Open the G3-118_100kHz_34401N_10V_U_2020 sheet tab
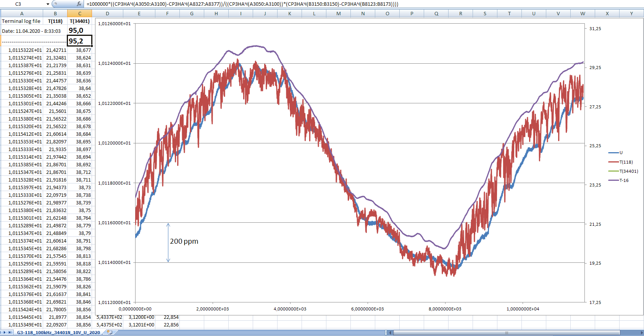This screenshot has width=644, height=336. (58, 333)
